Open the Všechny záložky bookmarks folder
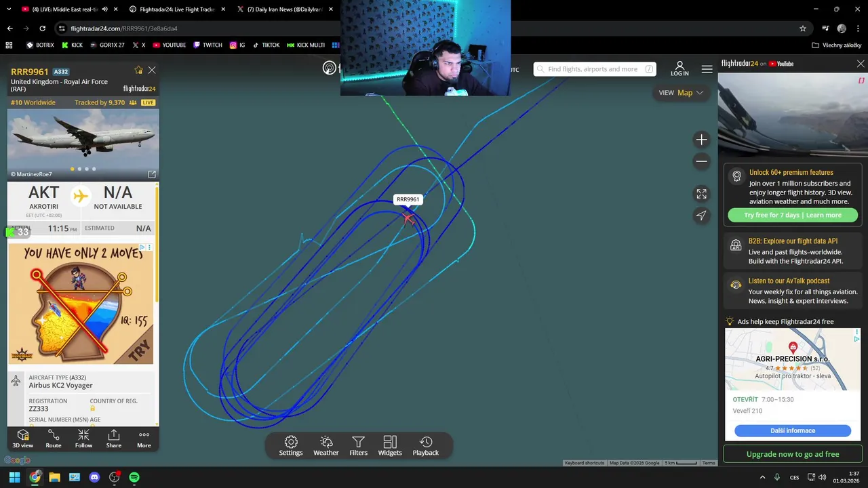This screenshot has height=488, width=868. pos(836,45)
